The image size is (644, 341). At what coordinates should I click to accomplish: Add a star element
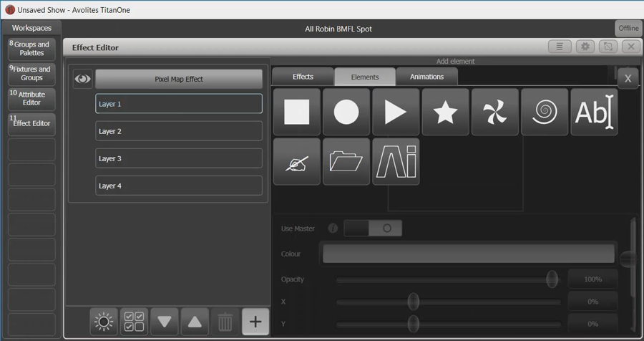445,112
